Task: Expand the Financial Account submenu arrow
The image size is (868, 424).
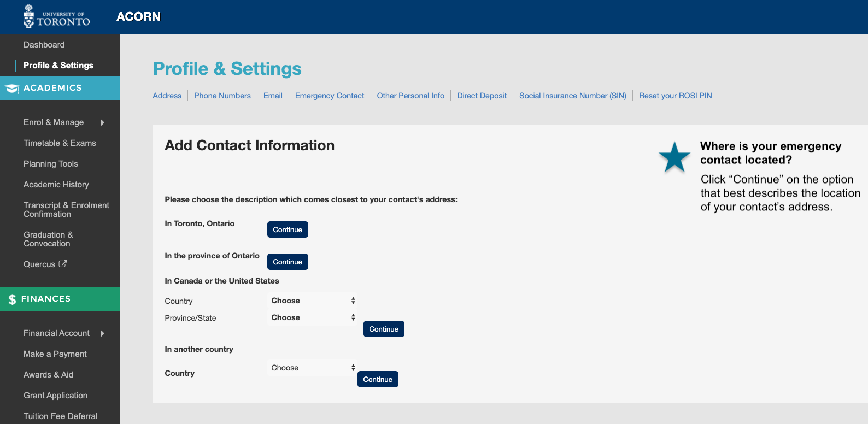Action: click(x=102, y=333)
